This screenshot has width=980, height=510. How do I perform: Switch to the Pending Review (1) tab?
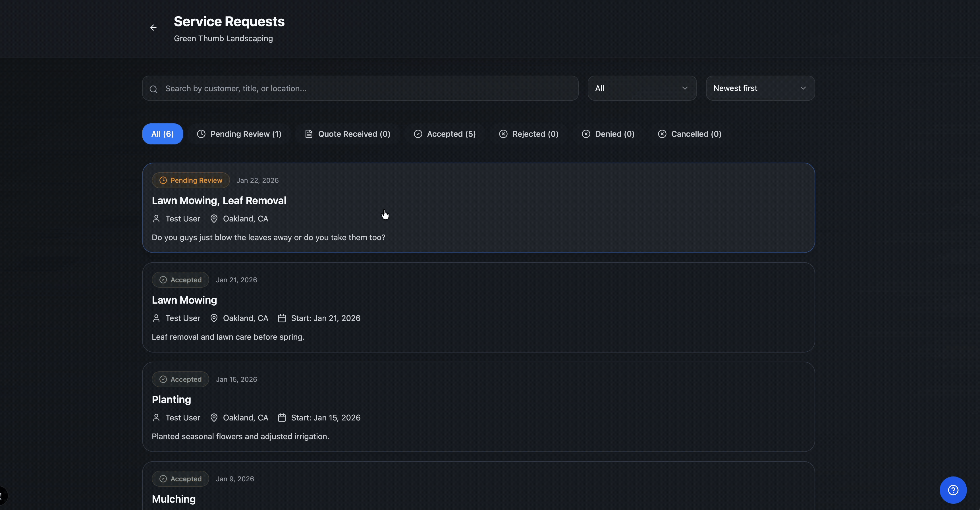(239, 134)
